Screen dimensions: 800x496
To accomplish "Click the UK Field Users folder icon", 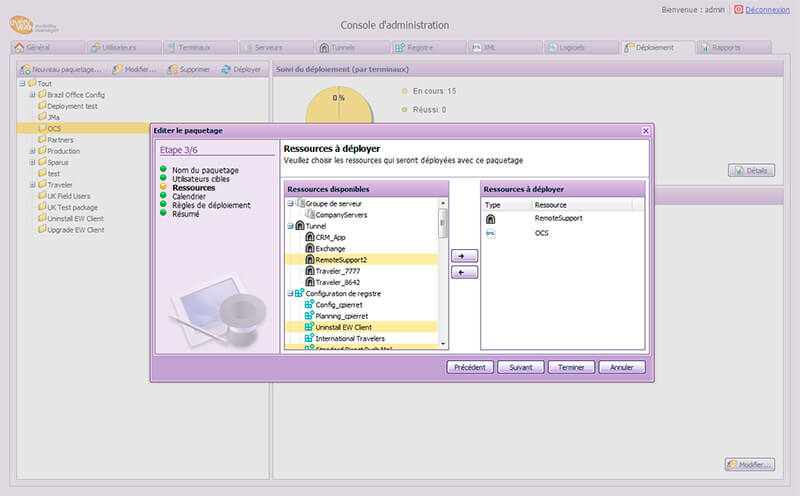I will 42,195.
